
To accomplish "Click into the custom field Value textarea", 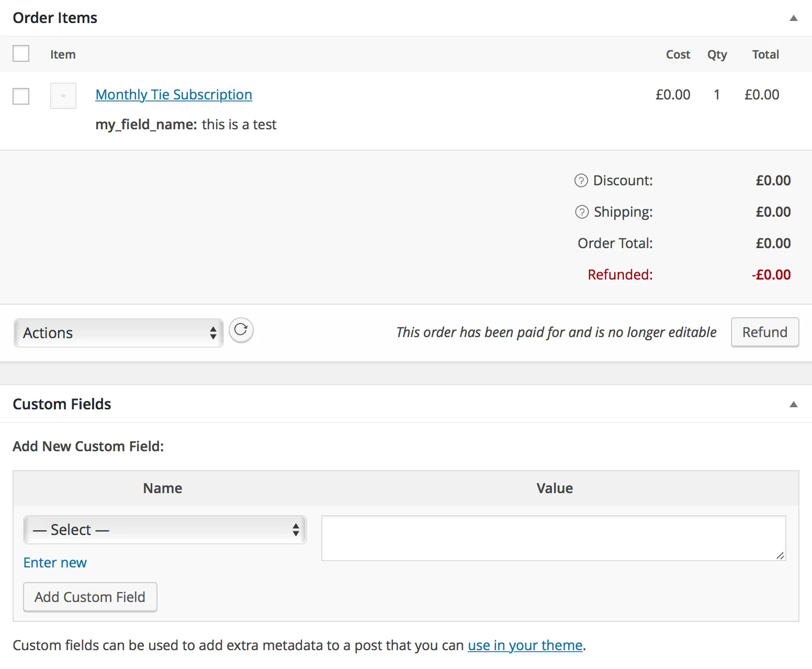I will [553, 538].
